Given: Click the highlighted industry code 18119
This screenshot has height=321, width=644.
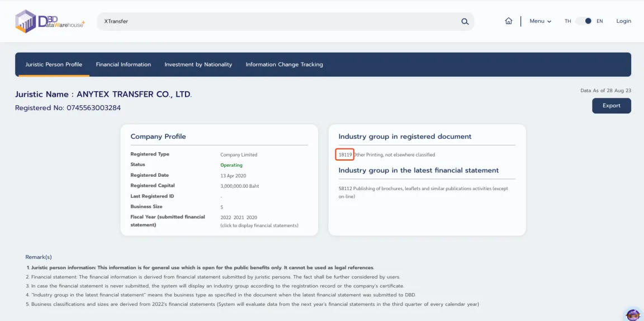Looking at the screenshot, I should 345,155.
